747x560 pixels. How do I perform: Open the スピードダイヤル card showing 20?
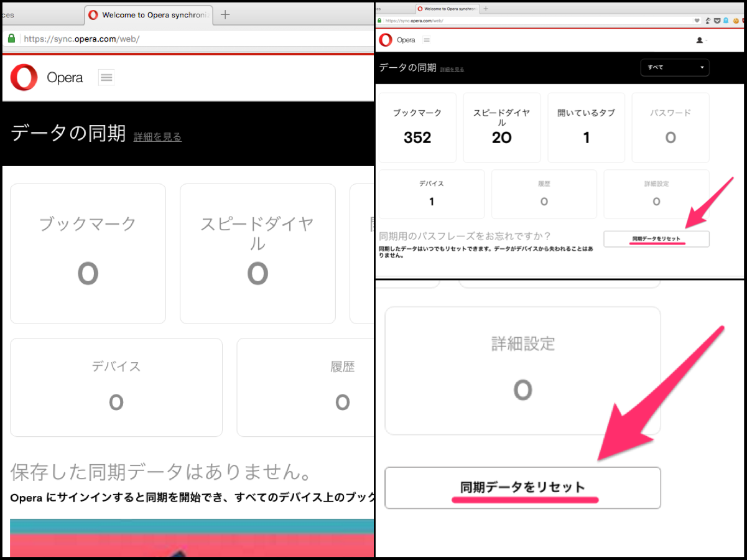pos(502,128)
